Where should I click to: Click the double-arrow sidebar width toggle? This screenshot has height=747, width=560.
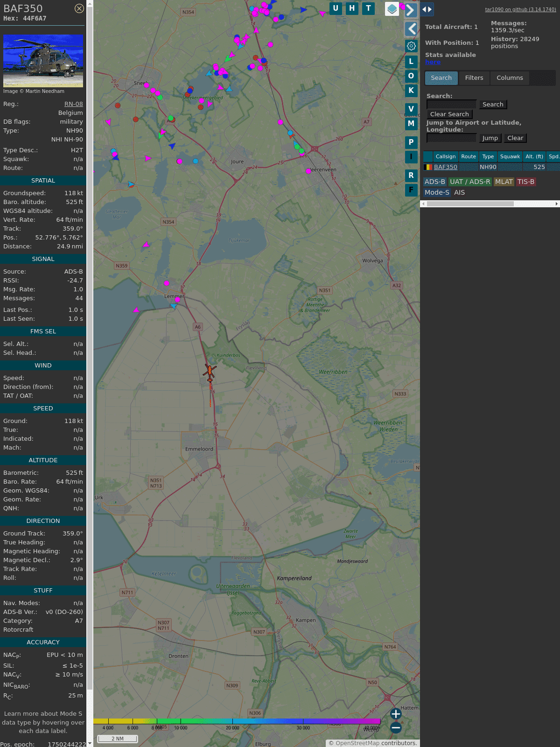(427, 9)
